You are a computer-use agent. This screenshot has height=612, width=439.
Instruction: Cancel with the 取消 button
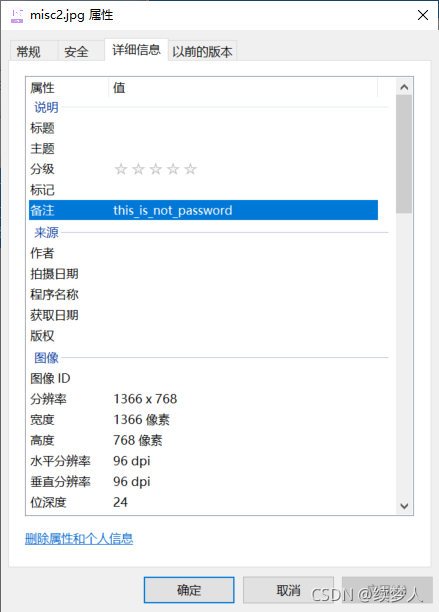click(x=288, y=590)
